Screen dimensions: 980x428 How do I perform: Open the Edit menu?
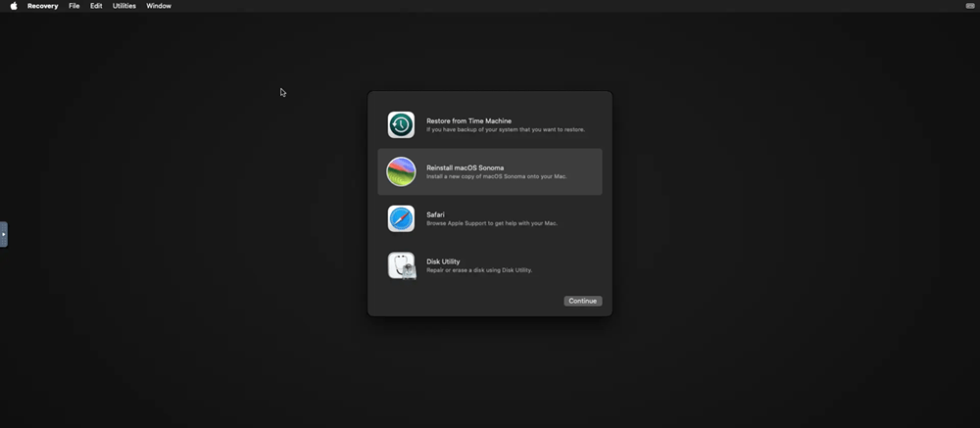(96, 6)
